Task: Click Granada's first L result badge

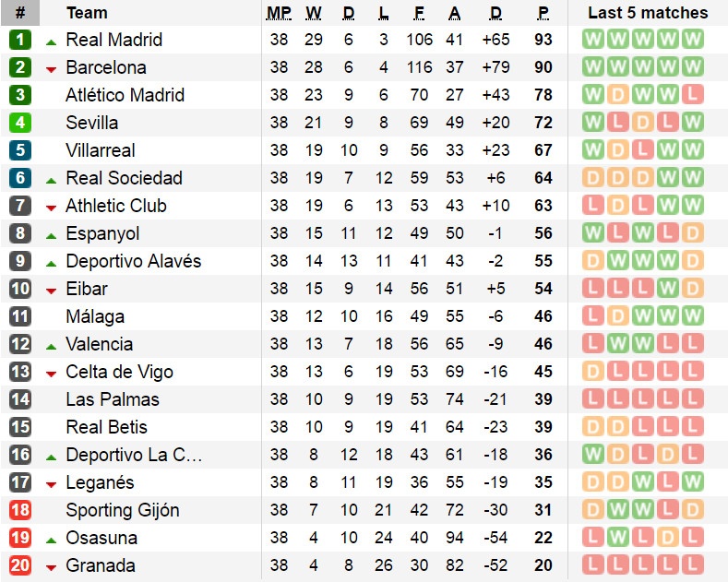Action: coord(593,565)
